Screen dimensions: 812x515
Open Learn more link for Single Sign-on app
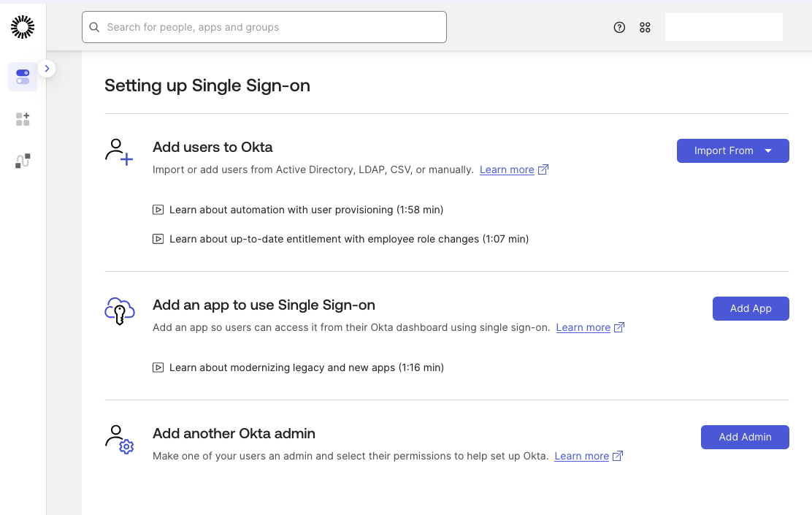point(583,327)
